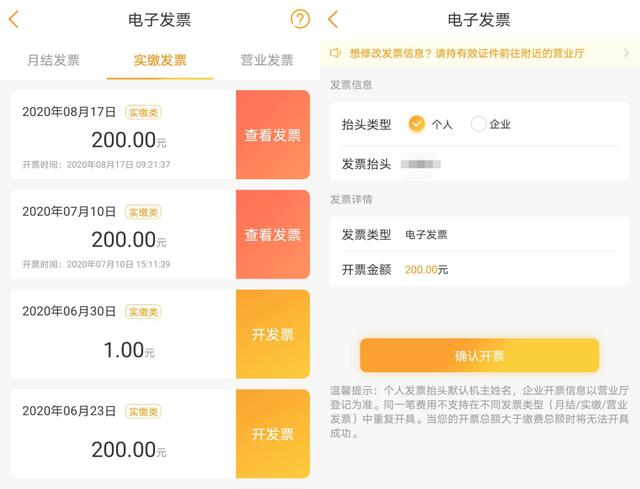The width and height of the screenshot is (640, 489).
Task: Issue invoice for 2020年06月30日 payment
Action: point(273,334)
